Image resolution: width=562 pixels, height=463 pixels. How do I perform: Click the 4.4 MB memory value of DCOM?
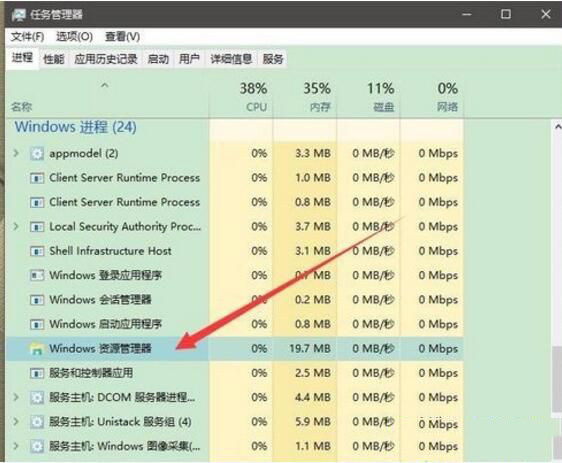pos(313,398)
